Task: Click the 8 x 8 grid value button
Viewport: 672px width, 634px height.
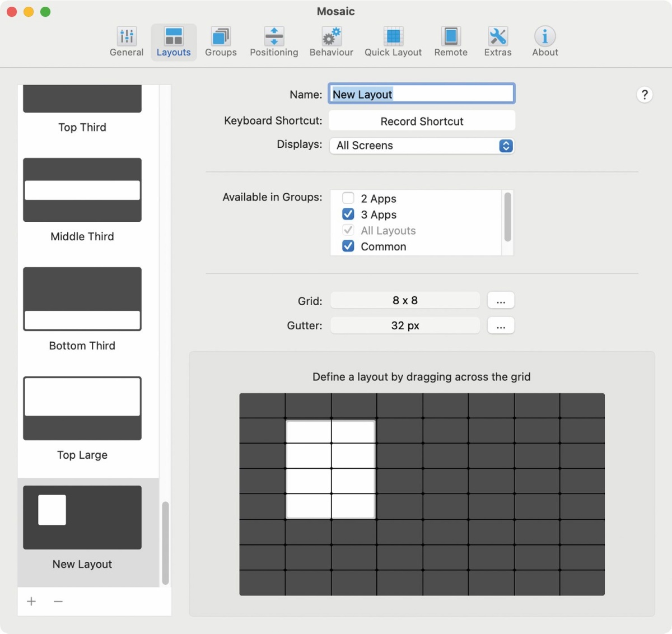Action: click(x=405, y=300)
